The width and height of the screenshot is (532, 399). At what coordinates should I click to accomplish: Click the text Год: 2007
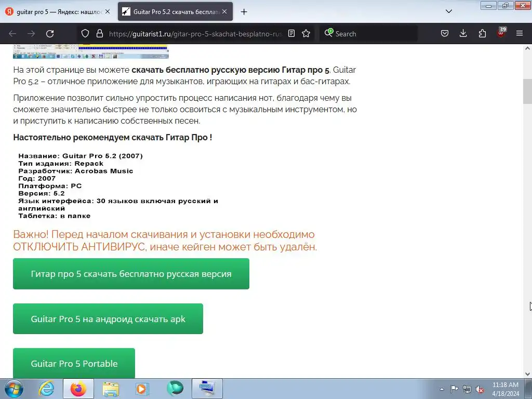click(x=37, y=179)
